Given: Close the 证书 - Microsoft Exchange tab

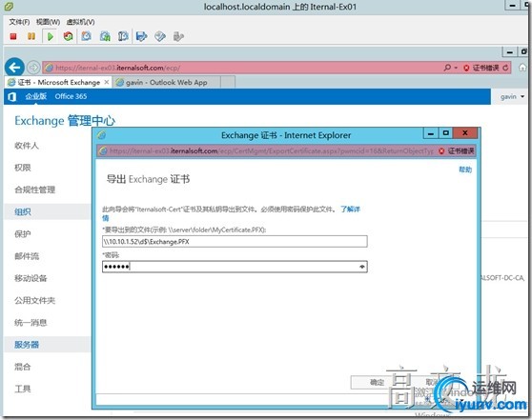Looking at the screenshot, I should tap(107, 82).
